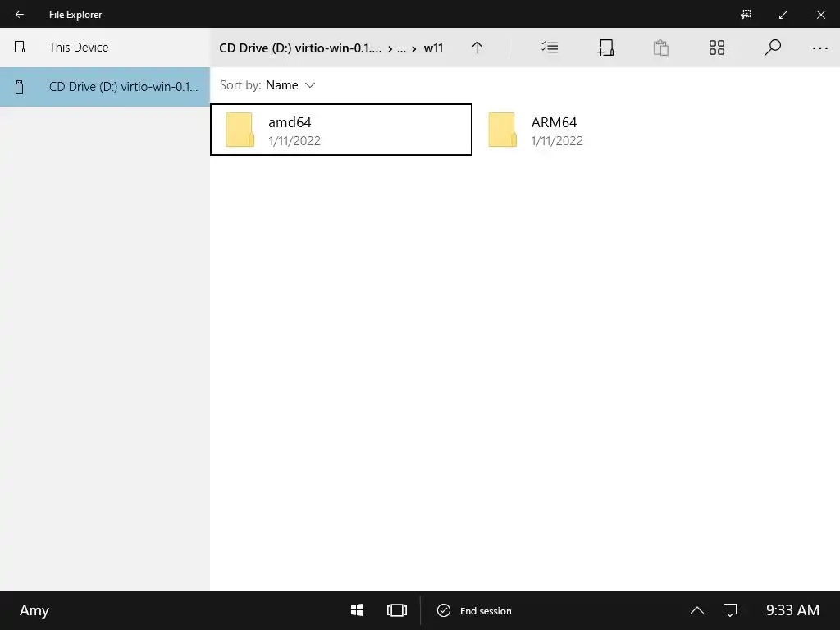Toggle item selection mode checklist icon
This screenshot has height=630, width=840.
(x=550, y=48)
